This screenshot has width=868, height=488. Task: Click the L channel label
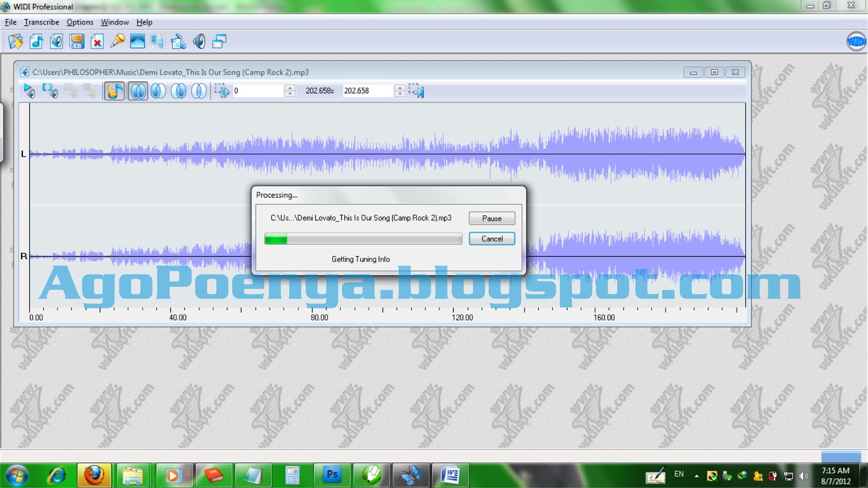click(x=23, y=154)
